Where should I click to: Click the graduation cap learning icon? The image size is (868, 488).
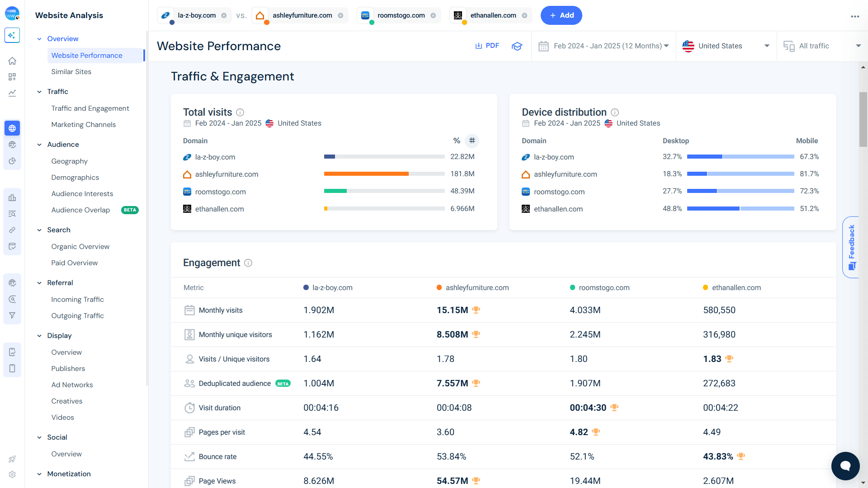(517, 46)
